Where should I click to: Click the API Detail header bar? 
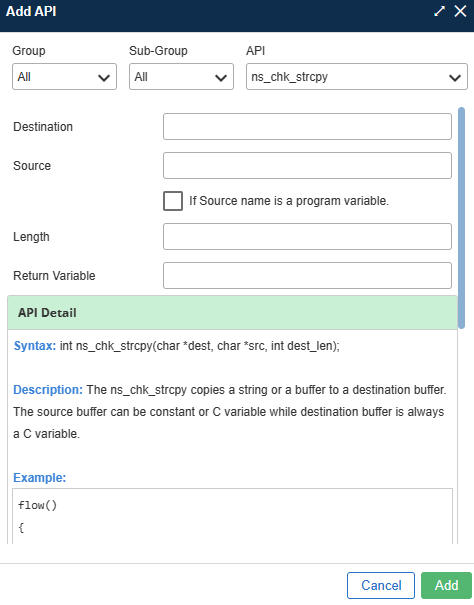232,313
